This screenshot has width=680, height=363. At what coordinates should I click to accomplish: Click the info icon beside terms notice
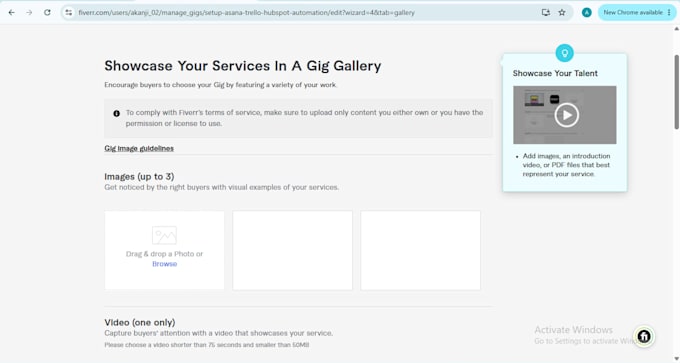[x=117, y=113]
